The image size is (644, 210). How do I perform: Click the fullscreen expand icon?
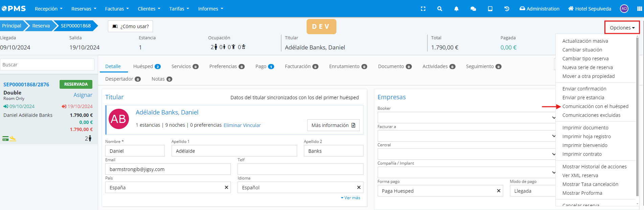click(x=423, y=9)
